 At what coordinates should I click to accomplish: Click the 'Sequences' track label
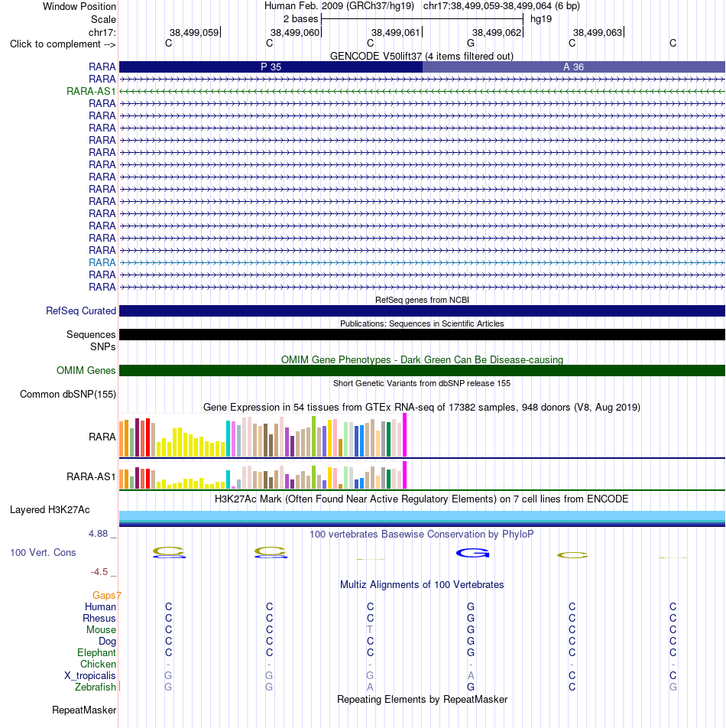pyautogui.click(x=91, y=335)
